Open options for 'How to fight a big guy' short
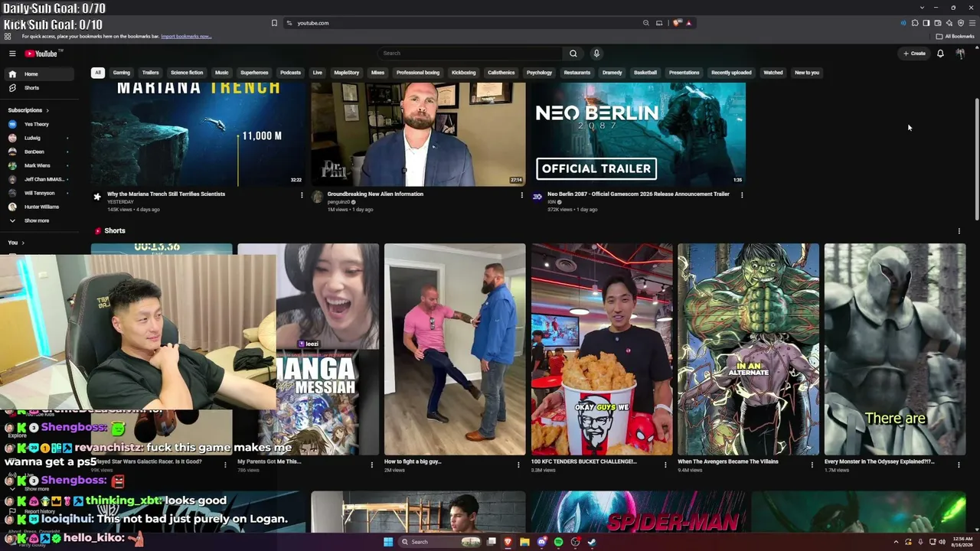The image size is (980, 551). click(519, 465)
